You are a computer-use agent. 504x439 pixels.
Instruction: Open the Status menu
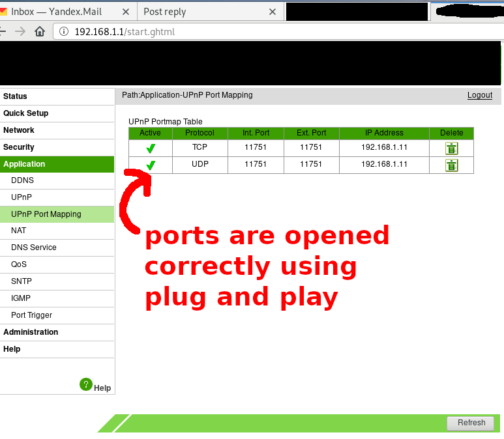click(x=57, y=96)
